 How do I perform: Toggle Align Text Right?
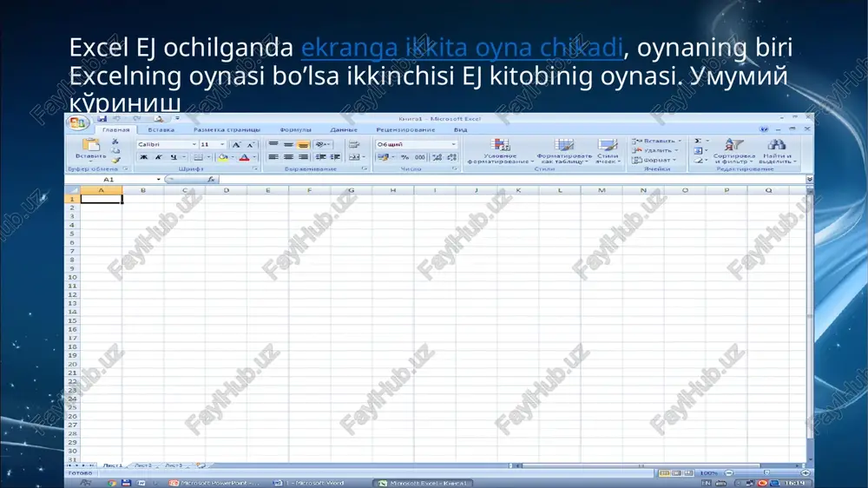point(303,157)
